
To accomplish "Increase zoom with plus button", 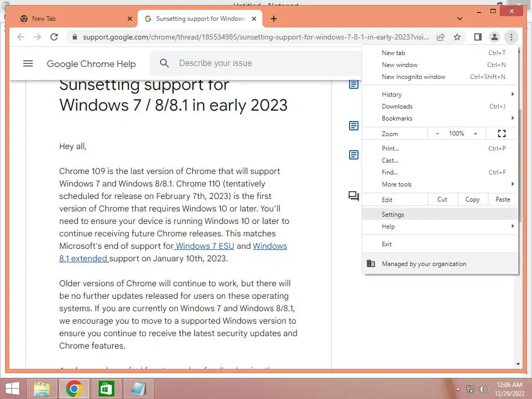I will coord(475,134).
